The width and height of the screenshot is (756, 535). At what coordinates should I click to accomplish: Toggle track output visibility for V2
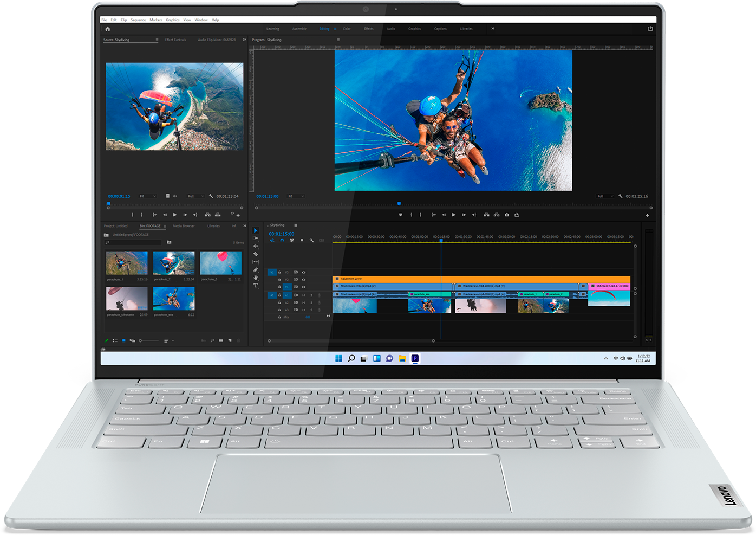(x=303, y=279)
